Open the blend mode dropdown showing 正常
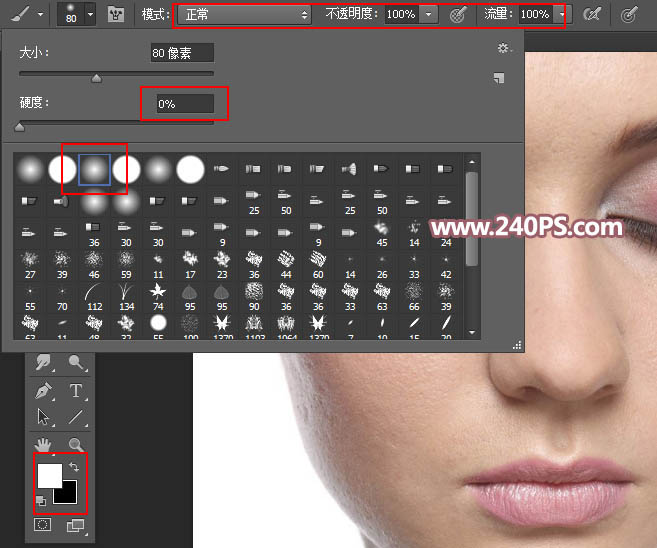The height and width of the screenshot is (548, 657). [246, 15]
